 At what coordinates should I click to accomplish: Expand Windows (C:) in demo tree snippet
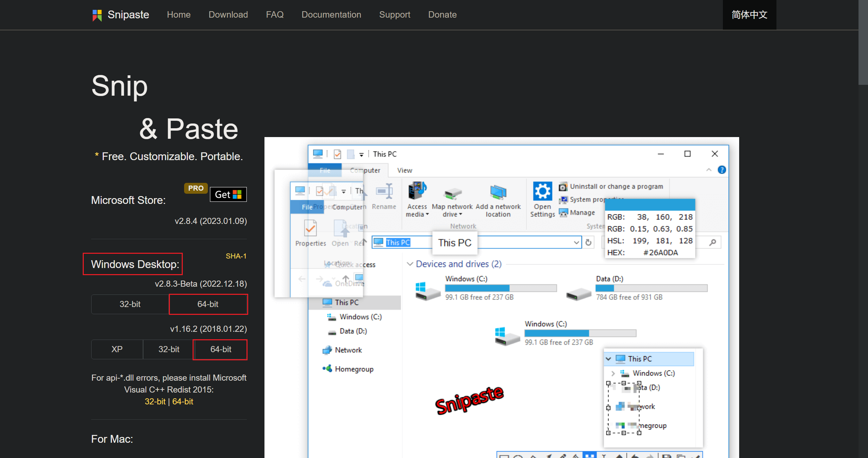tap(613, 373)
